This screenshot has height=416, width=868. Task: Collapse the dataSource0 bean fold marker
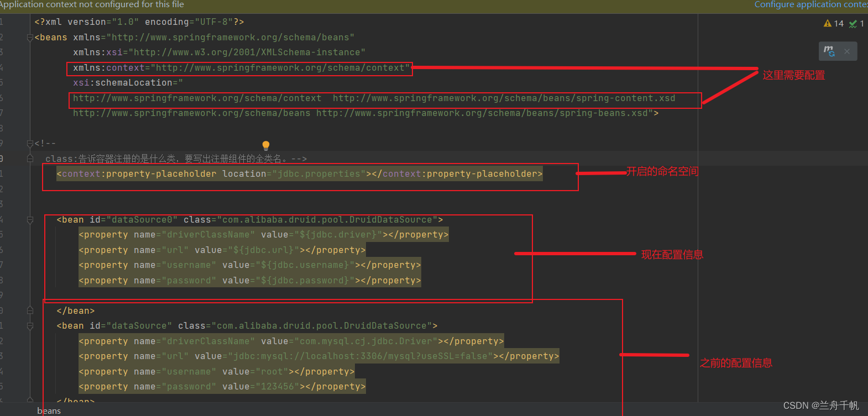30,220
